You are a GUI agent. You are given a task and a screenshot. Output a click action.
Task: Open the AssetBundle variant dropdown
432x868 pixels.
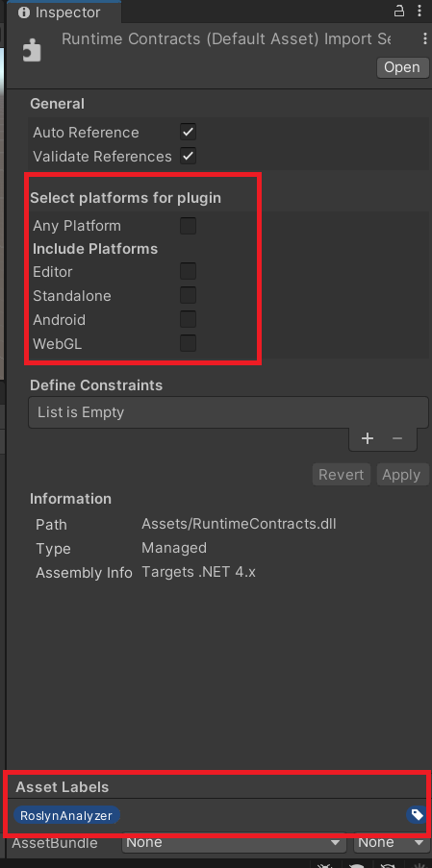click(x=391, y=843)
